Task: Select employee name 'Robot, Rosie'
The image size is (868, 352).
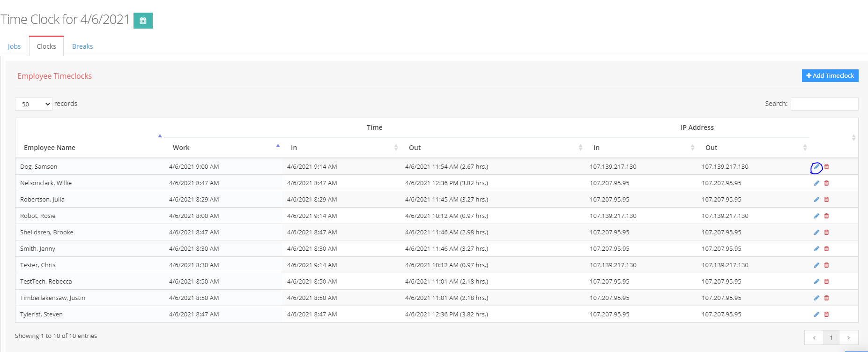Action: click(x=38, y=216)
